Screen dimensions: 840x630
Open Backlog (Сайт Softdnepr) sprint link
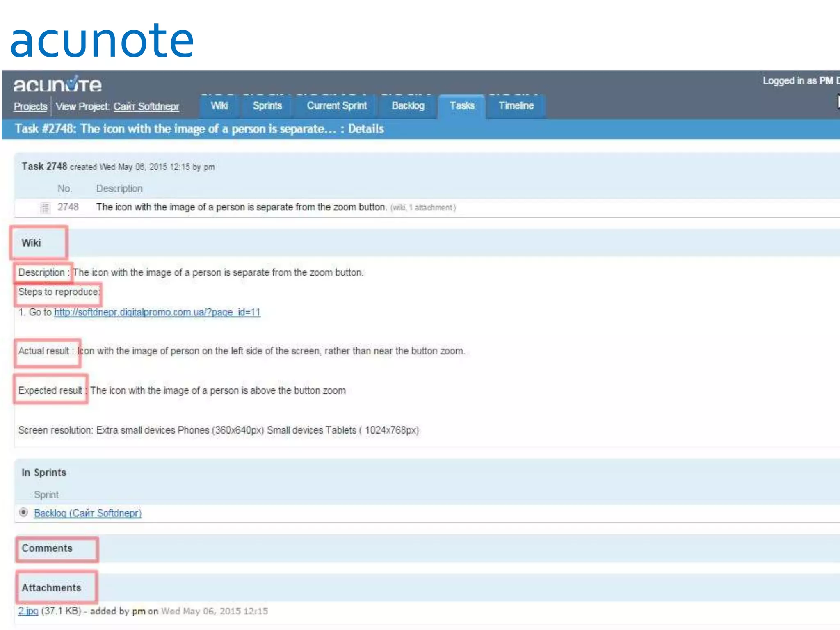point(87,513)
